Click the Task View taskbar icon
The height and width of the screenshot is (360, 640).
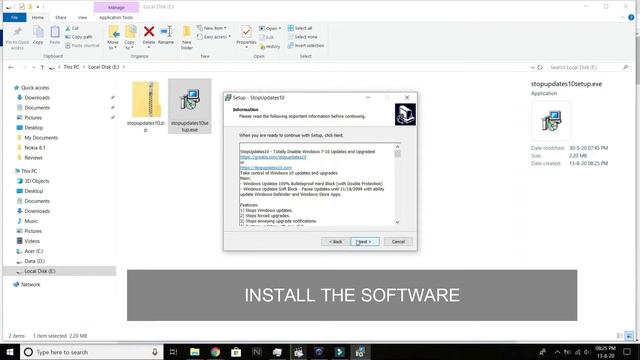click(173, 352)
